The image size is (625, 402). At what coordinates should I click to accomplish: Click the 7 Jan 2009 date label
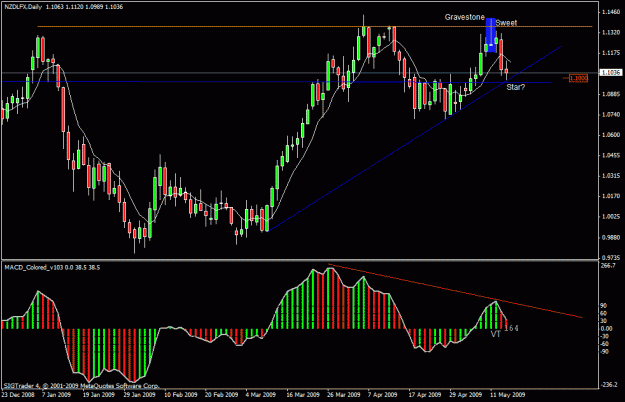click(56, 395)
